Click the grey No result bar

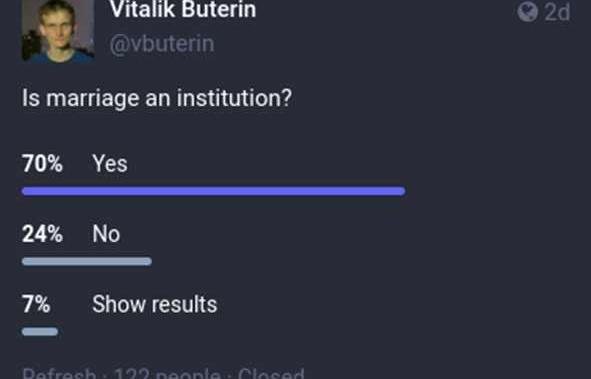pos(87,261)
